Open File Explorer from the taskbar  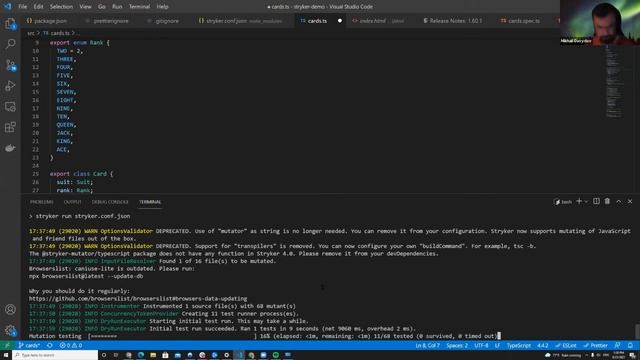click(x=153, y=355)
